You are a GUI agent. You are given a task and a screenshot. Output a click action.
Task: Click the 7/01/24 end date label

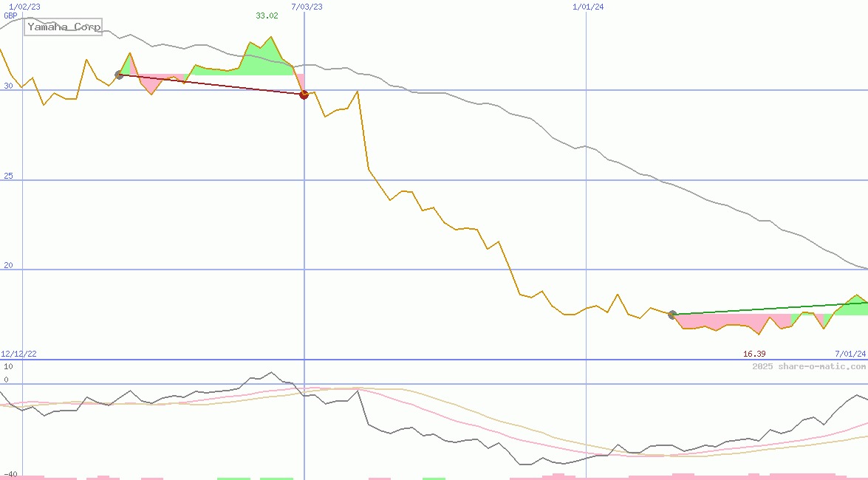point(850,354)
